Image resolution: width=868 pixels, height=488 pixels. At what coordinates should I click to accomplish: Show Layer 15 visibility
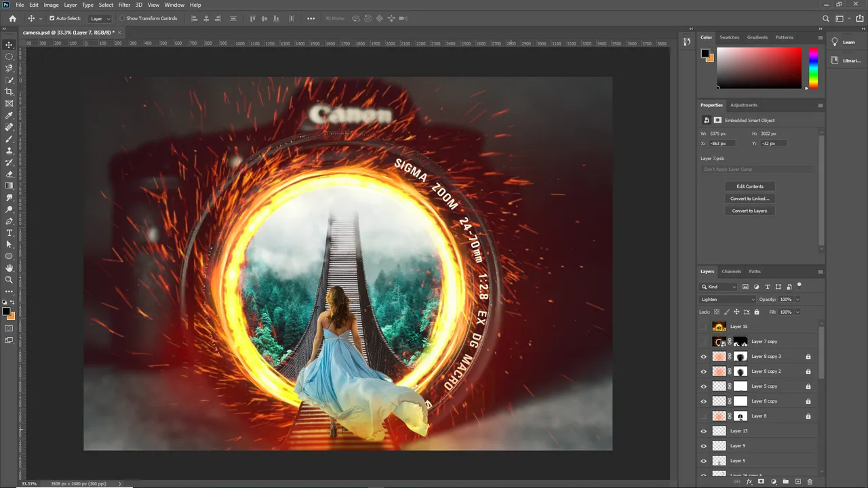point(703,327)
